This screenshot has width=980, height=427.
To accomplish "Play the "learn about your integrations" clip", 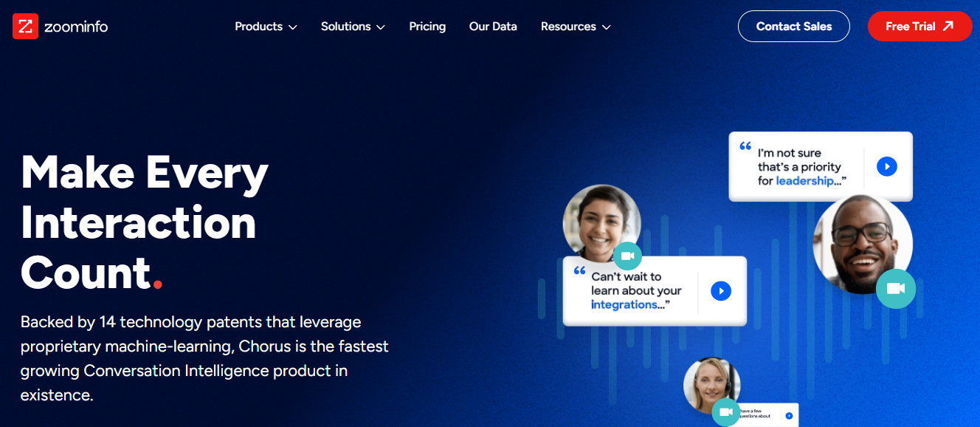I will [x=720, y=291].
